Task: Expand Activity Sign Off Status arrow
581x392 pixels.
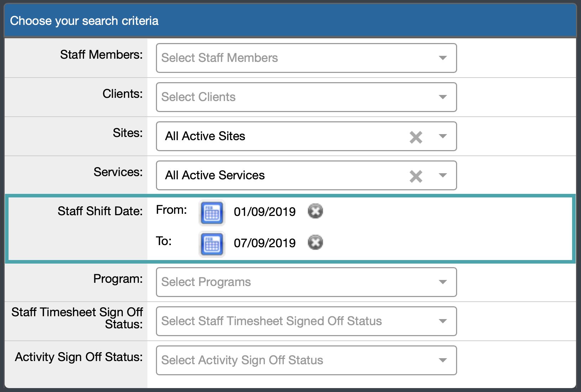Action: coord(443,360)
